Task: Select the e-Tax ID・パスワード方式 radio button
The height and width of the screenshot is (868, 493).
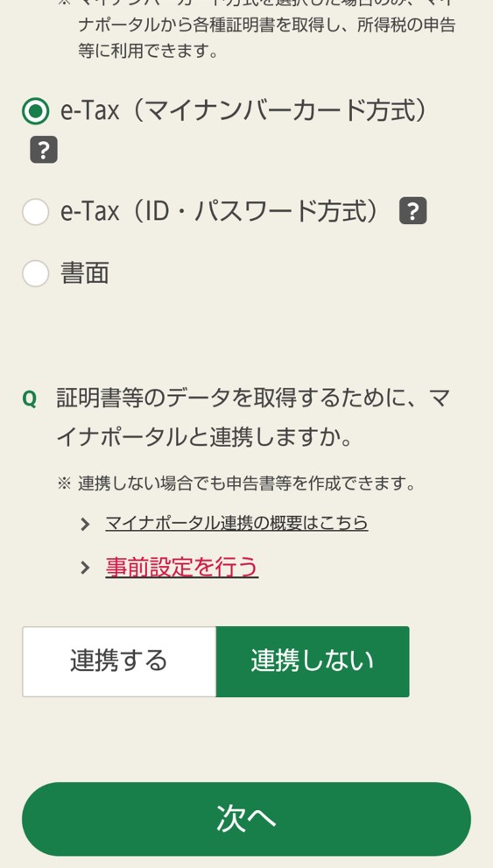Action: pyautogui.click(x=35, y=211)
